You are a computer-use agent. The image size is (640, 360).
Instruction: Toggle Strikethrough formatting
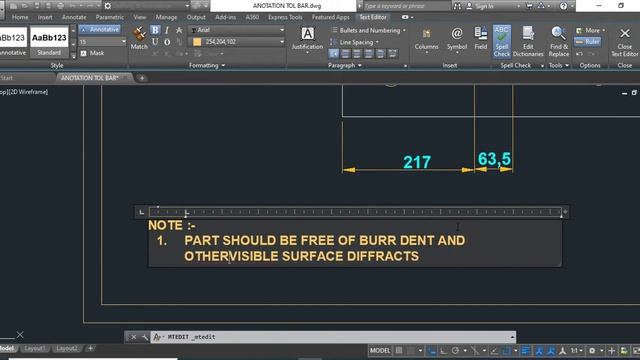(x=179, y=30)
